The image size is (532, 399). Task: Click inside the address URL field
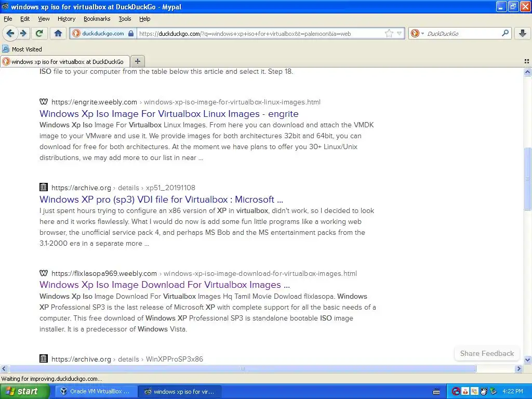click(x=260, y=34)
